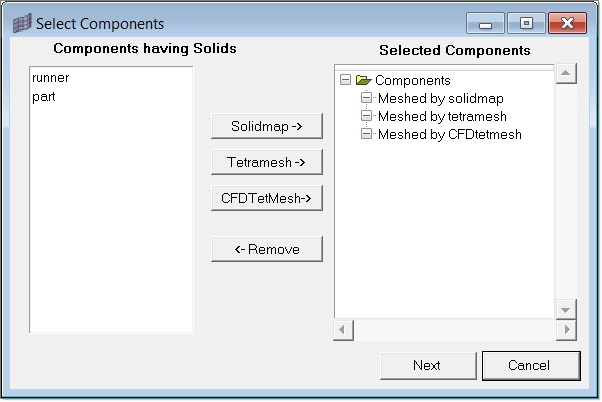Maximize the Select Components window
This screenshot has height=402, width=602.
525,22
